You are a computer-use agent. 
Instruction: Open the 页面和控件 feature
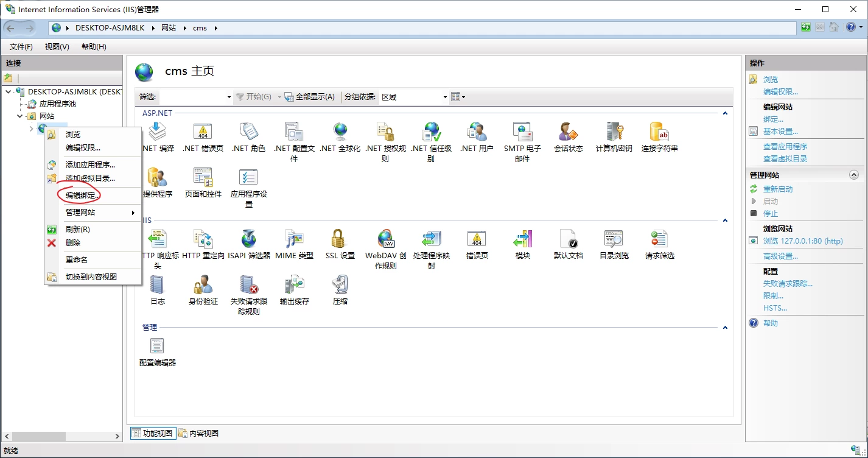click(203, 183)
